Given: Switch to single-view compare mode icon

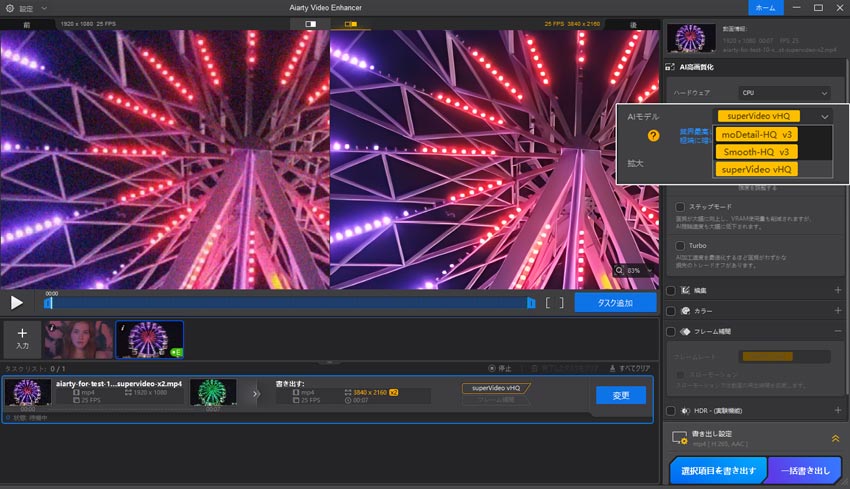Looking at the screenshot, I should pos(311,24).
